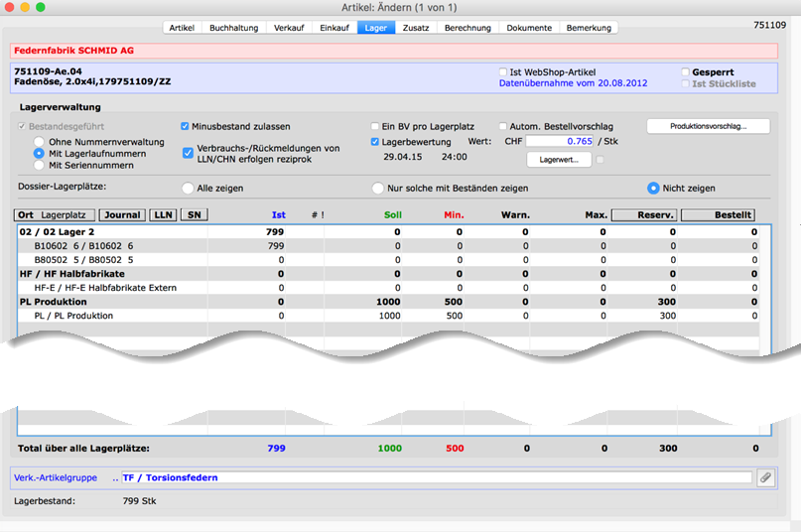Open the Berechnung tab

tap(467, 28)
